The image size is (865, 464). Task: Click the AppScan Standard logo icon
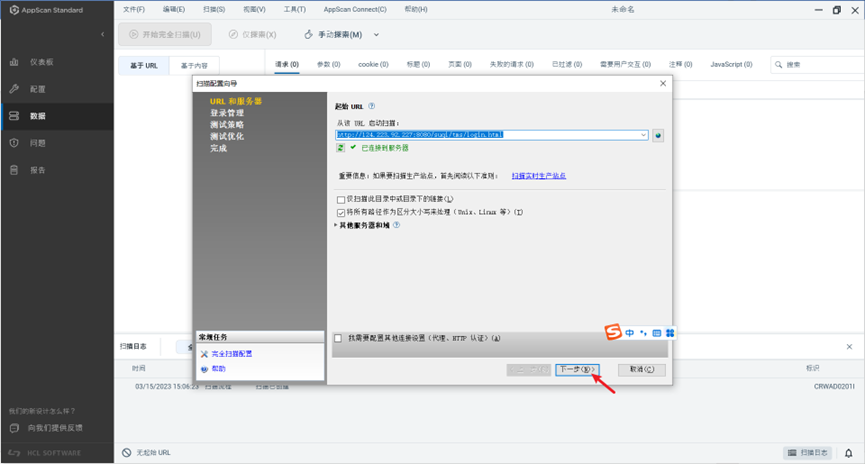click(14, 10)
